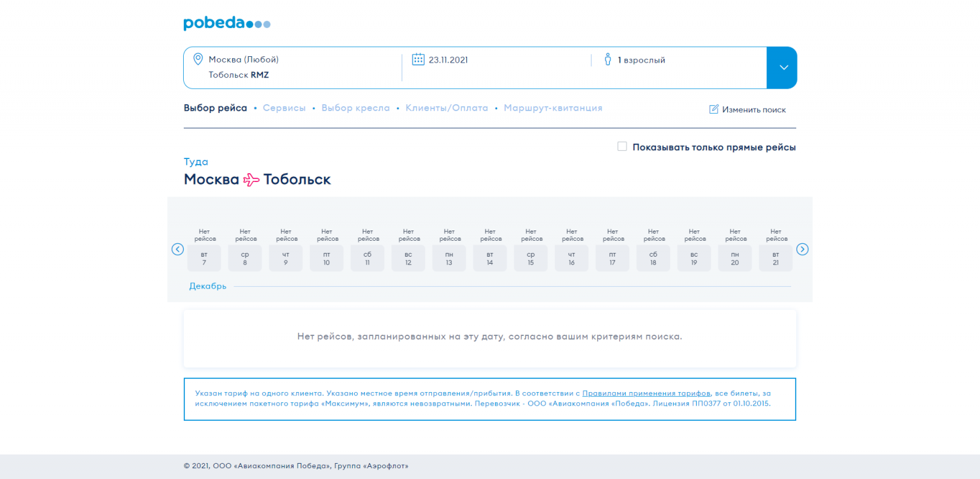Click the Туда direction label

(x=196, y=162)
